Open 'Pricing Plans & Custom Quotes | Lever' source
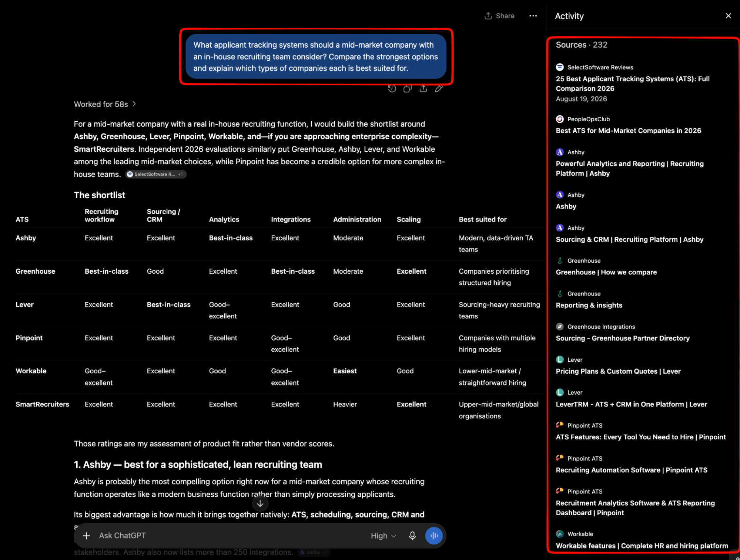This screenshot has height=560, width=740. (x=618, y=371)
